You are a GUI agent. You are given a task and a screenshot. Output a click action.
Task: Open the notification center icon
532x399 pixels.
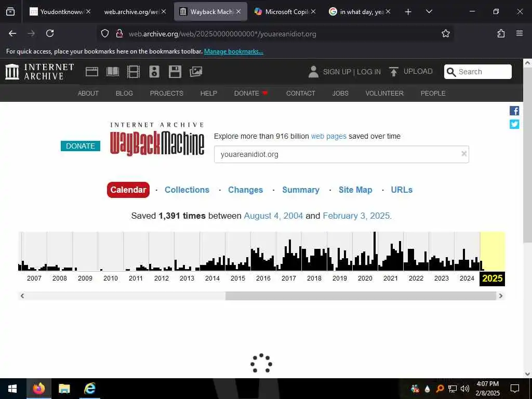click(515, 389)
